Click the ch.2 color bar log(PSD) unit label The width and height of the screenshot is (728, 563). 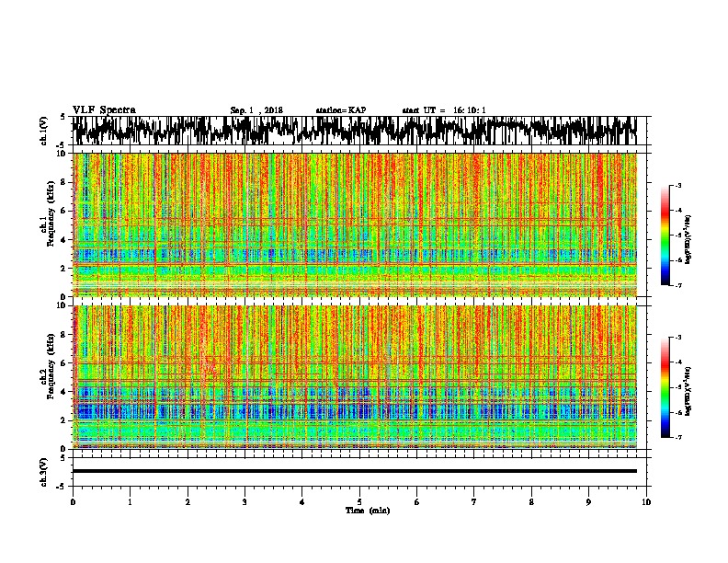pyautogui.click(x=688, y=391)
